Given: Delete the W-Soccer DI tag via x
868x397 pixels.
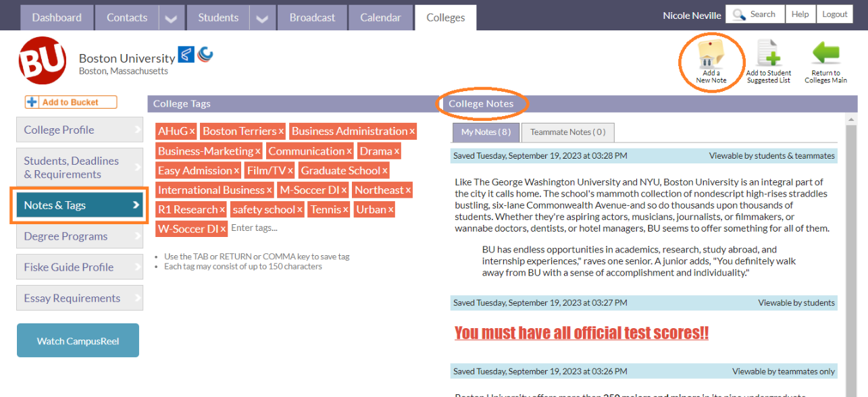Looking at the screenshot, I should pos(223,230).
